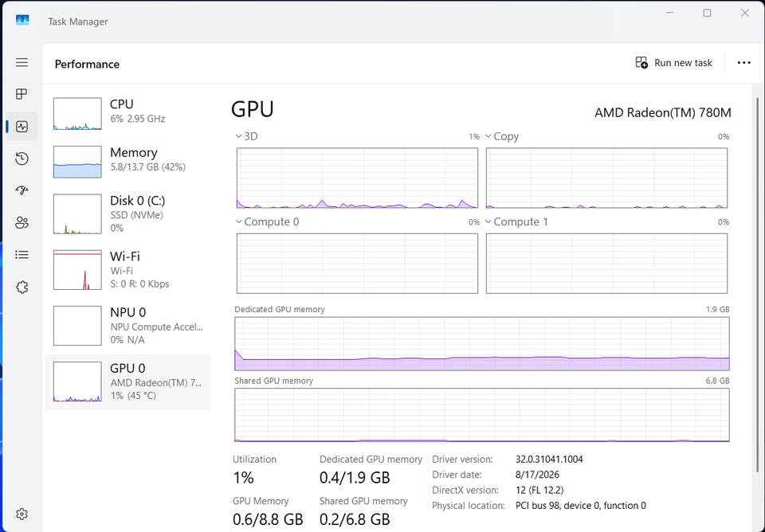Click driver version value 32.0.31041.1004
The height and width of the screenshot is (532, 765).
click(x=549, y=460)
